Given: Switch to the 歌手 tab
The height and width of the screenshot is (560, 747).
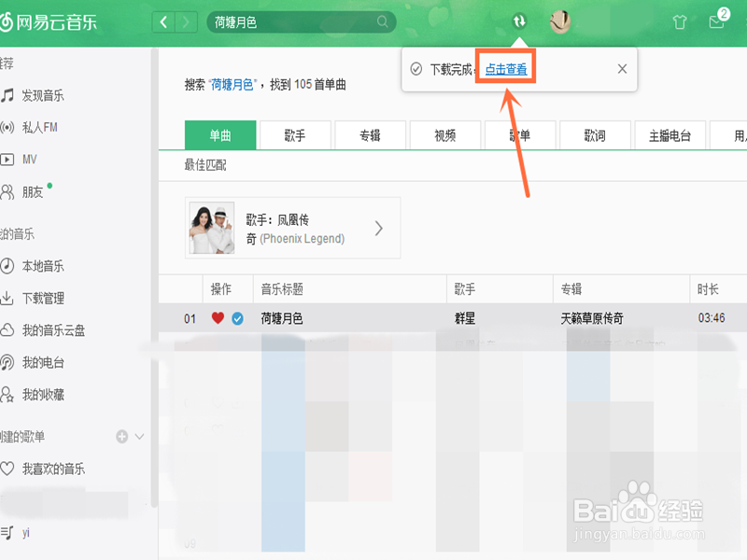Looking at the screenshot, I should click(294, 134).
